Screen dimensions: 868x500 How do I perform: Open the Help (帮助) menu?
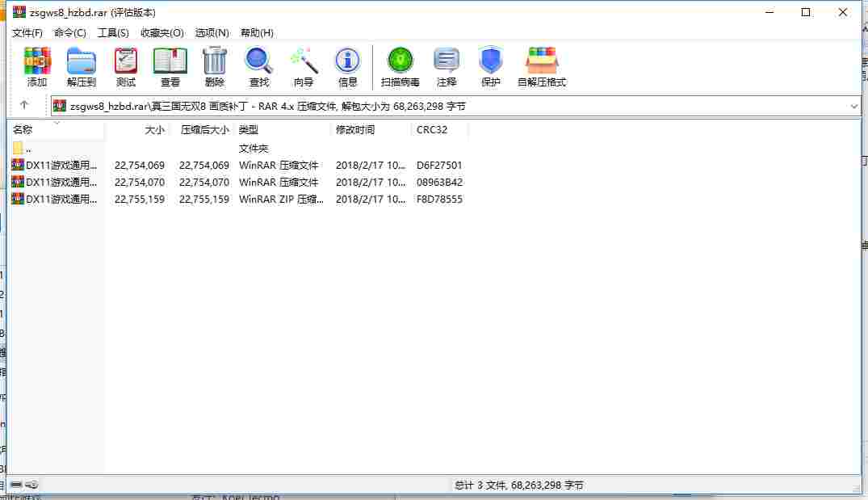click(257, 32)
